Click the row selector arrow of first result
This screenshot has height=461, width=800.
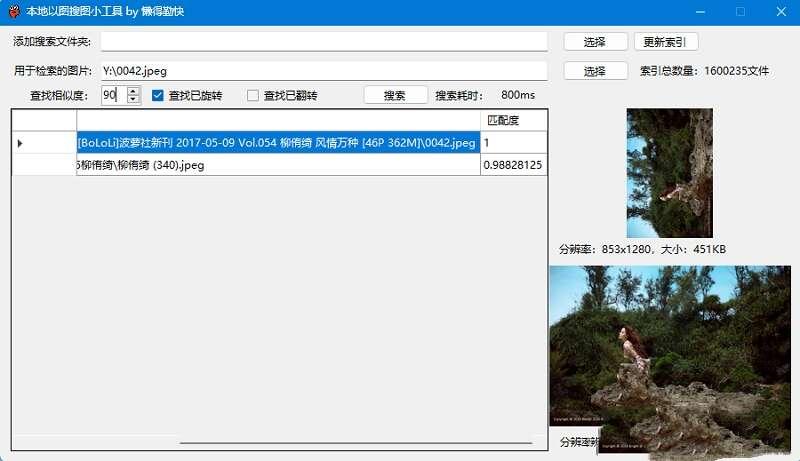[x=21, y=143]
